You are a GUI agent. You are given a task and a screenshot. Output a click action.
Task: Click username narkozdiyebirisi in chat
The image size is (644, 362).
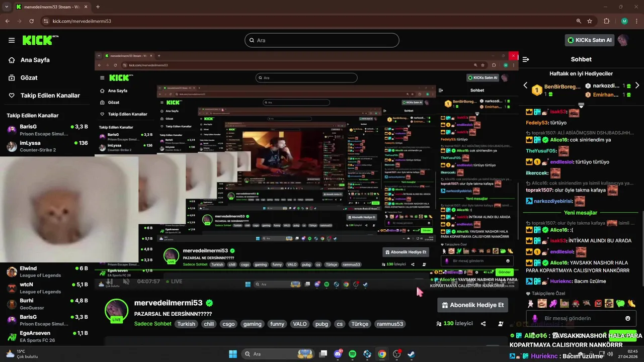[553, 201]
